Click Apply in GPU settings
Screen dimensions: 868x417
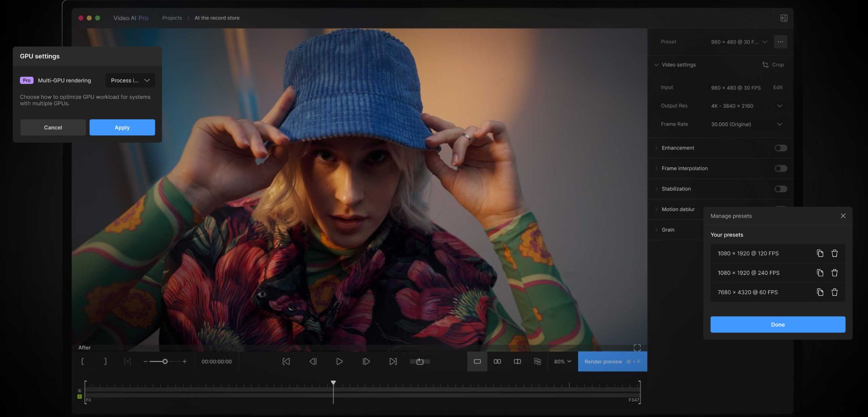point(122,127)
